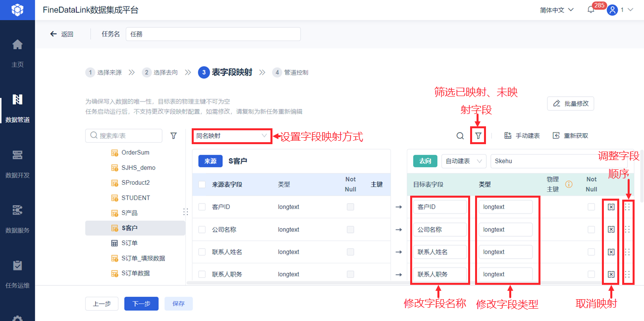This screenshot has height=321, width=644.
Task: Click the drag handle for 联系人职务 row
Action: (627, 274)
